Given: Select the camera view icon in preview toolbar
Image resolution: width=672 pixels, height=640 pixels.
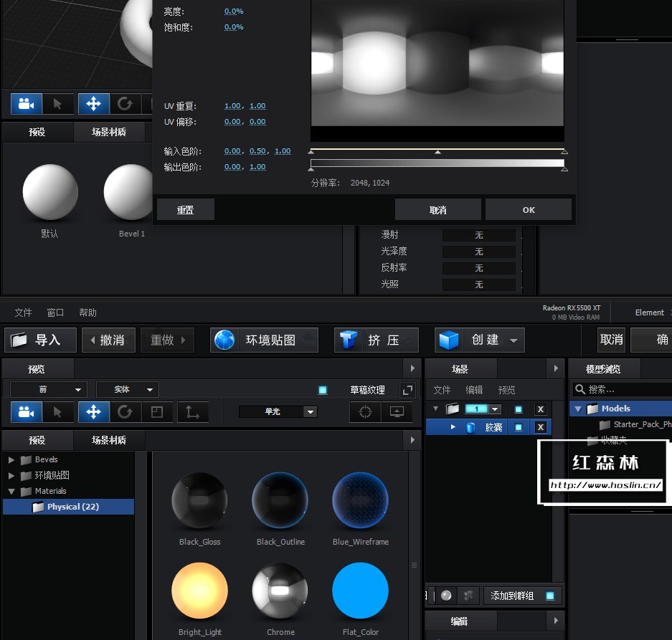Looking at the screenshot, I should click(x=26, y=412).
